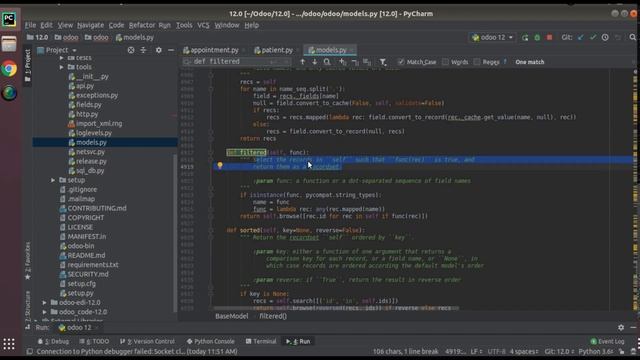Change the LF line separator
This screenshot has width=640, height=360.
476,351
